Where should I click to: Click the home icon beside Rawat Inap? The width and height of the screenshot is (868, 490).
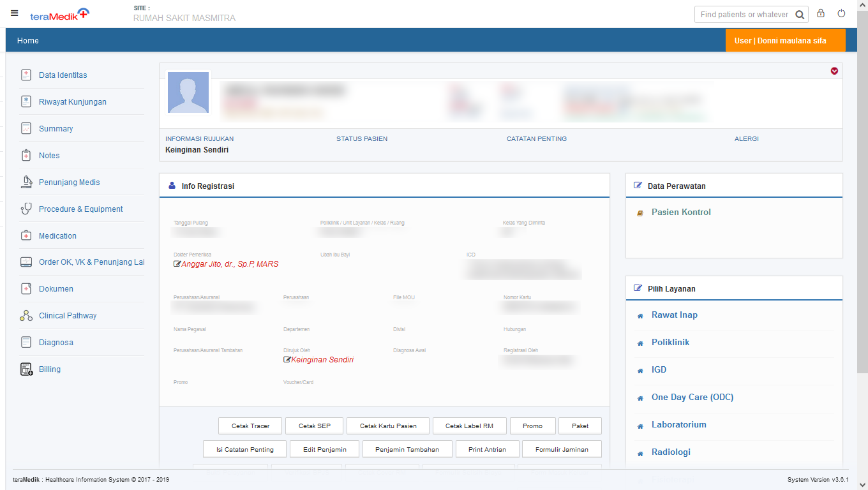pyautogui.click(x=640, y=316)
